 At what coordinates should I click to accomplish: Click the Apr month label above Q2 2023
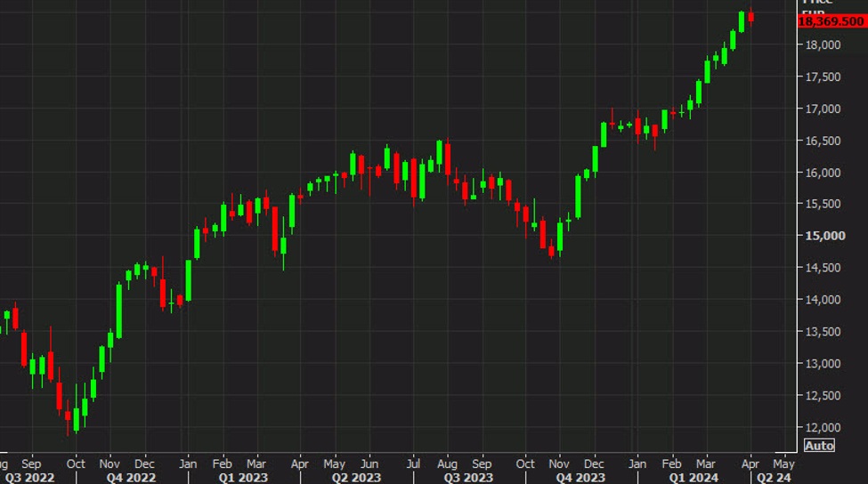[299, 464]
